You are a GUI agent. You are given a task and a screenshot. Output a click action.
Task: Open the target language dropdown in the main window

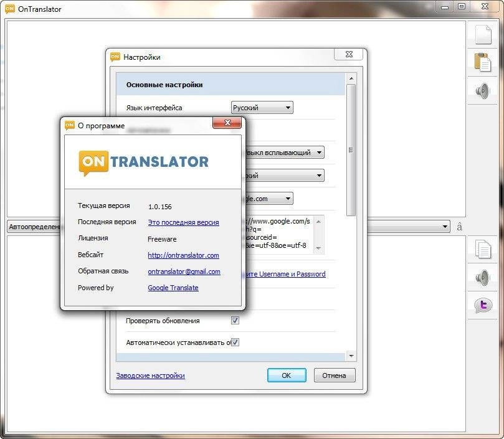point(408,227)
